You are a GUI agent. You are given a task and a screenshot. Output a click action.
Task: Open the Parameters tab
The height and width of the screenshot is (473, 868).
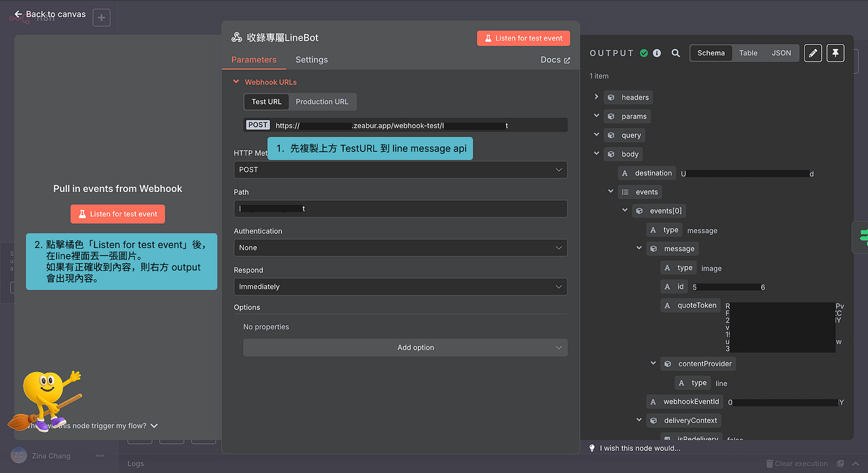point(254,60)
